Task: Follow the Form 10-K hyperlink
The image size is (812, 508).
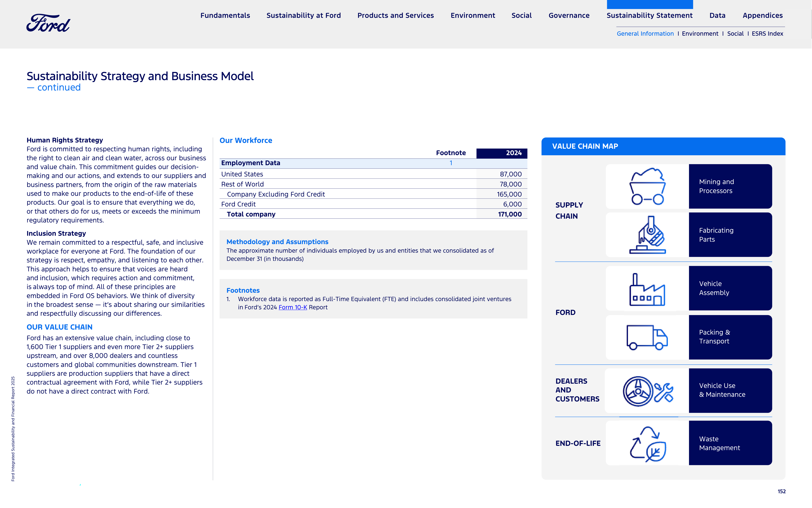Action: (293, 307)
